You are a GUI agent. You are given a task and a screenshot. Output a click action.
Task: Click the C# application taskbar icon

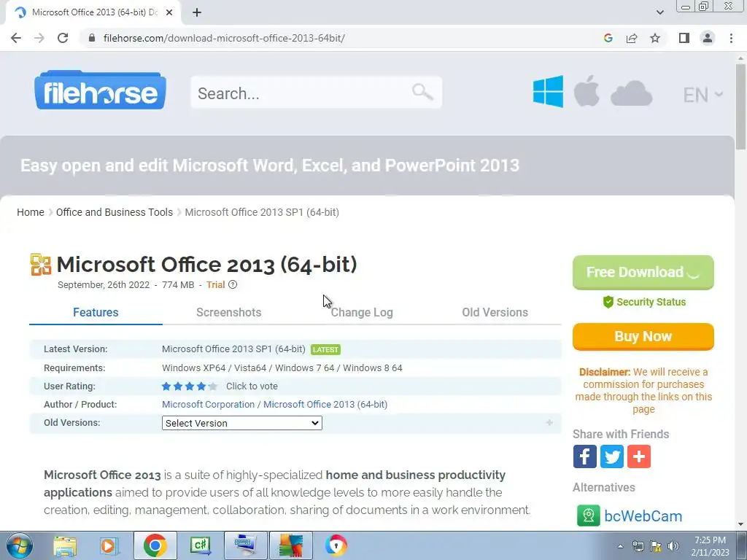point(200,545)
